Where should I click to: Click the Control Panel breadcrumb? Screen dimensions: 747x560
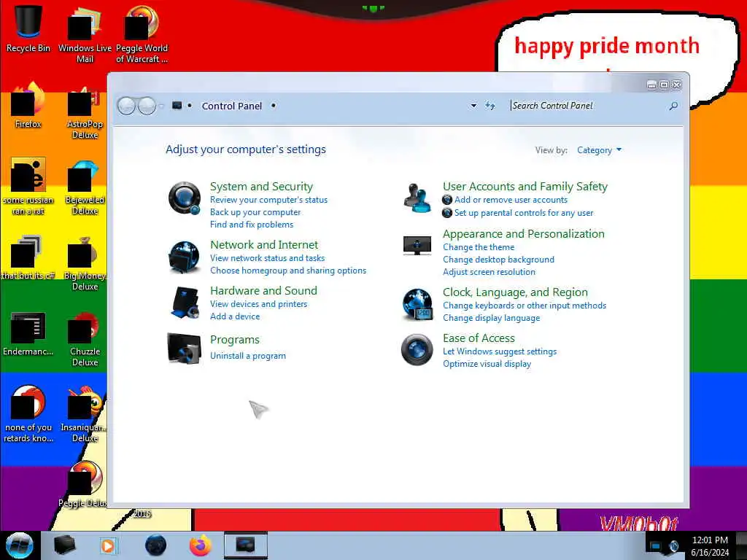232,106
